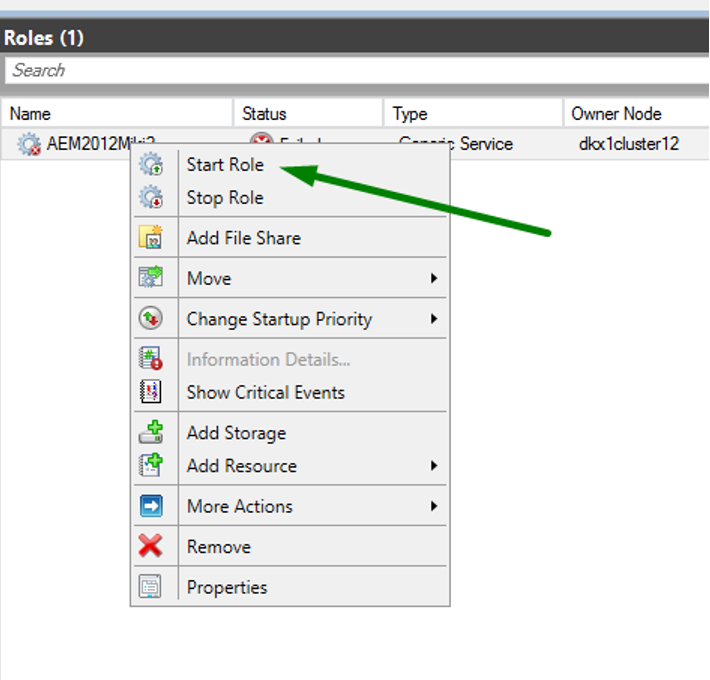The width and height of the screenshot is (710, 680).
Task: Expand the Add Resource submenu arrow
Action: point(434,465)
